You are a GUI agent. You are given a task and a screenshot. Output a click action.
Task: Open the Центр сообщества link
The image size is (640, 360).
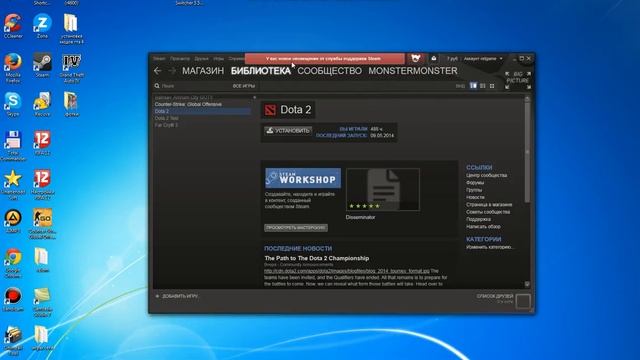(x=487, y=176)
